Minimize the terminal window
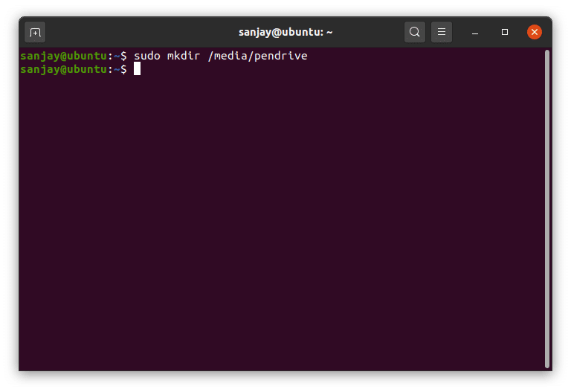 point(475,33)
